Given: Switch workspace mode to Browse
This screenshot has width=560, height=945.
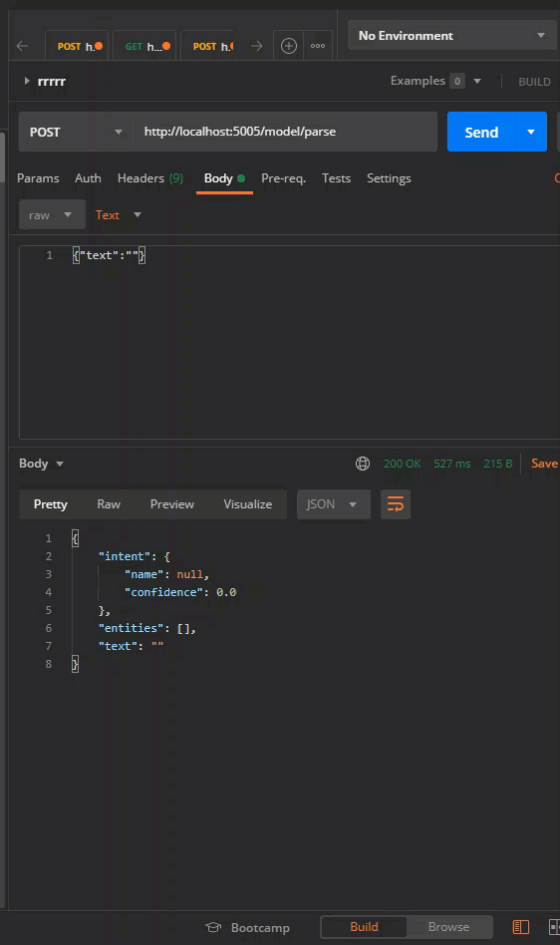Looking at the screenshot, I should [x=448, y=927].
